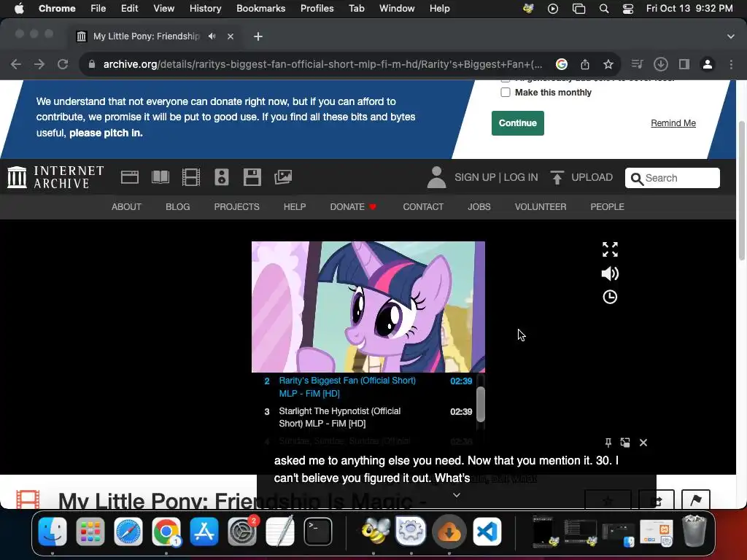Click the playback speed clock icon
Viewport: 747px width, 560px height.
click(610, 297)
